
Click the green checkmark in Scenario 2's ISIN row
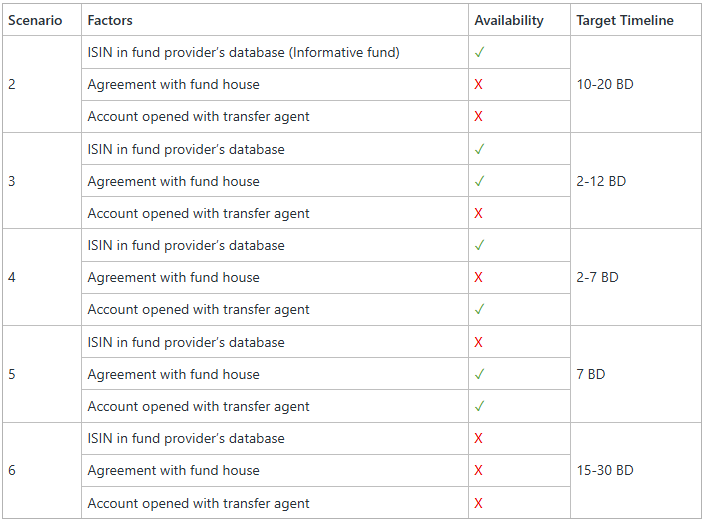[480, 52]
